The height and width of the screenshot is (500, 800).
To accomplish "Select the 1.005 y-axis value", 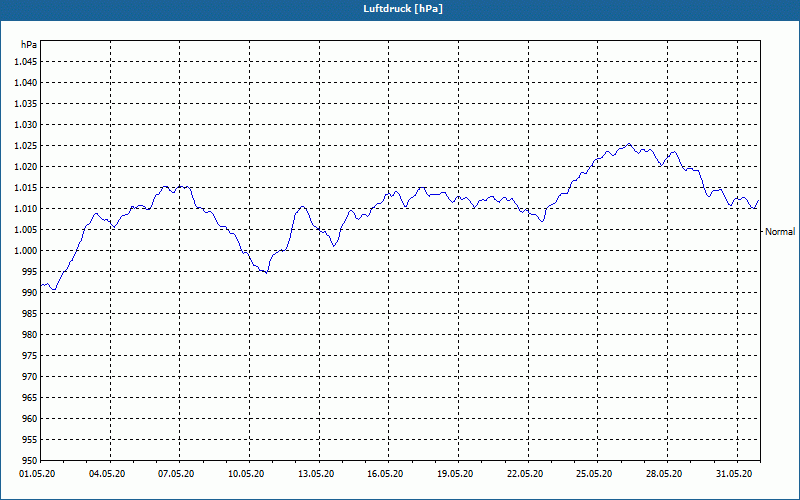I will point(24,230).
